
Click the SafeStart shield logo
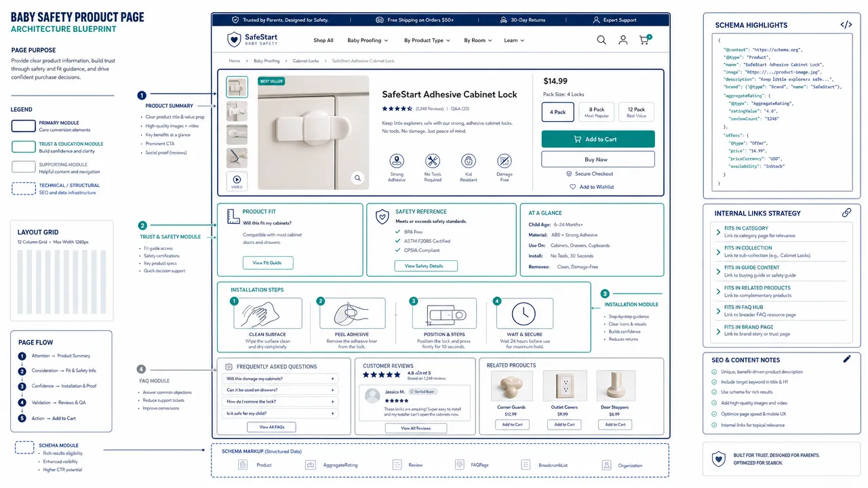click(x=234, y=39)
